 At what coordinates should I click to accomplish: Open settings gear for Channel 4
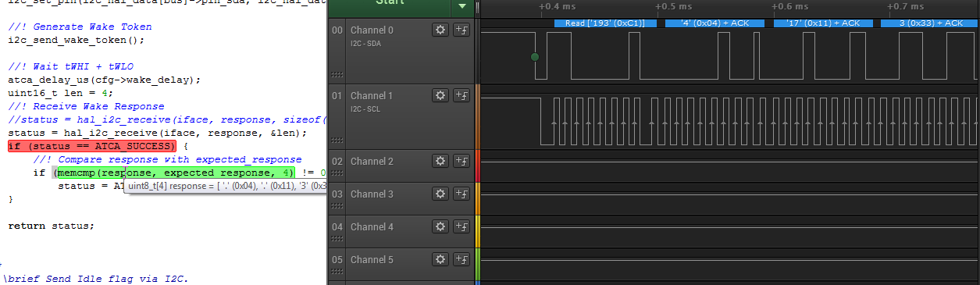[x=440, y=226]
